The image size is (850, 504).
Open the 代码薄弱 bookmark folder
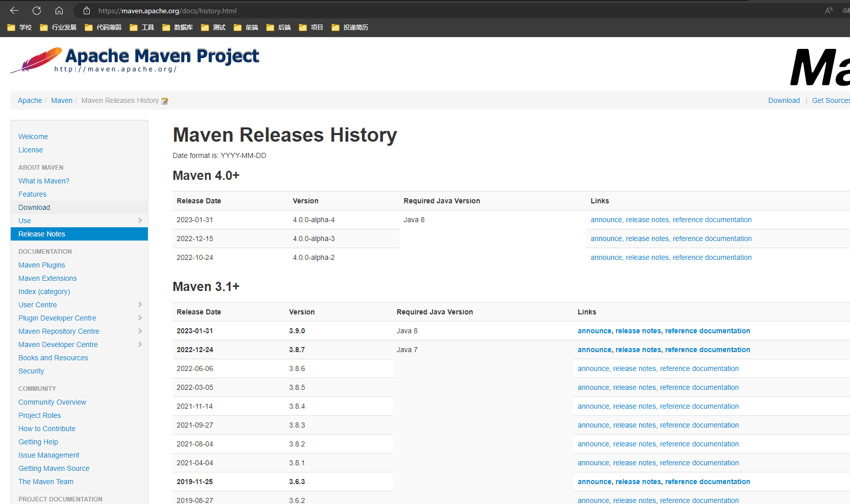point(104,28)
